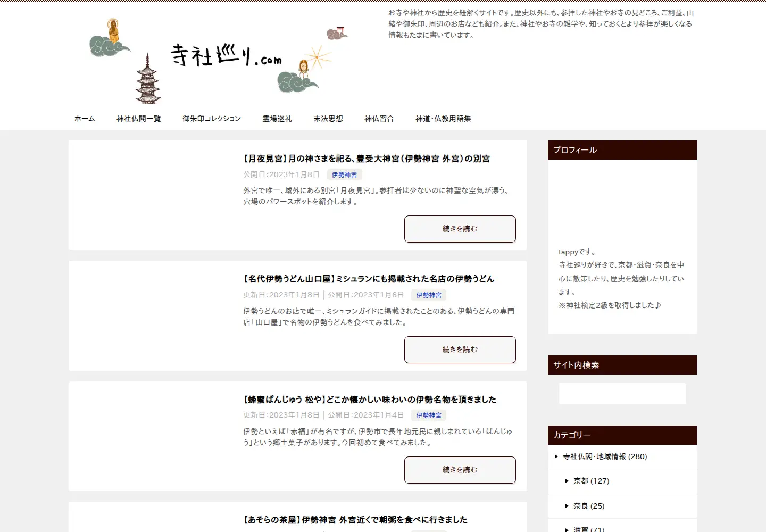Viewport: 766px width, 532px height.
Task: Click the 山口屋 article thumbnail
Action: (156, 316)
